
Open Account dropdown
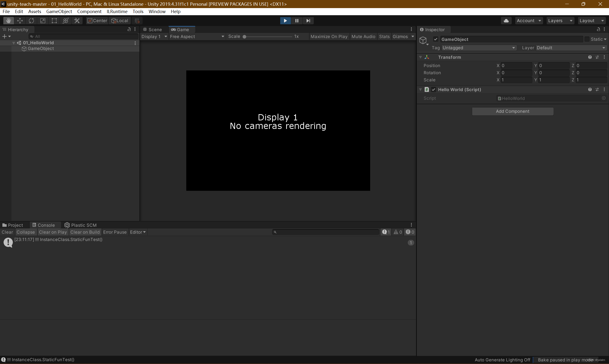click(529, 21)
